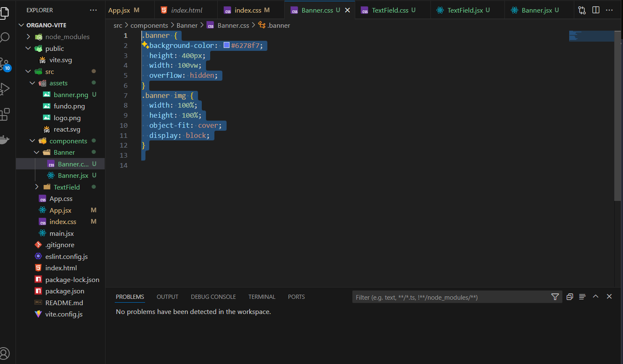Click the .banner symbol breadcrumb
The image size is (623, 364).
274,25
